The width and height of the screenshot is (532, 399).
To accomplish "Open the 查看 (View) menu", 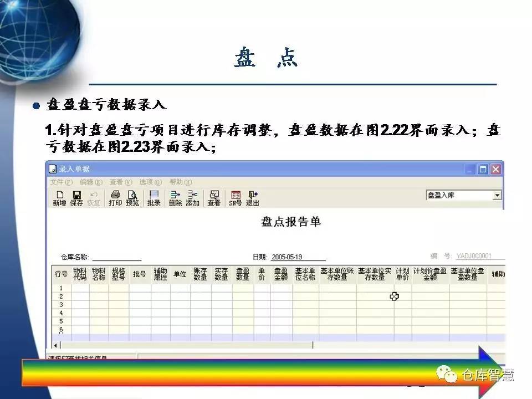I will [121, 182].
